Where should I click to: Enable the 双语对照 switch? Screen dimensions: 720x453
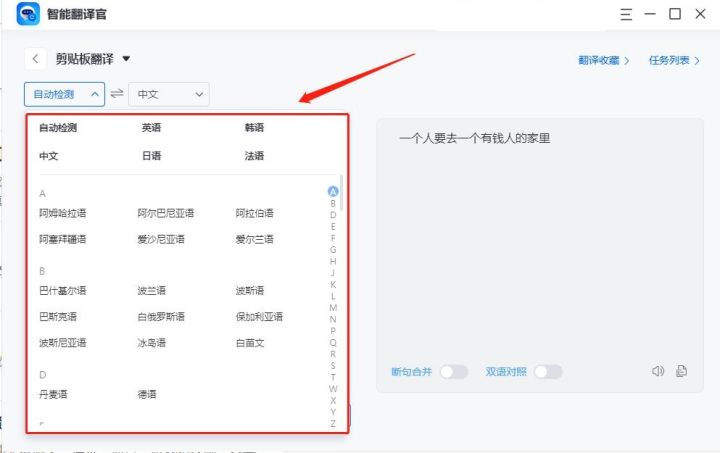click(x=547, y=372)
